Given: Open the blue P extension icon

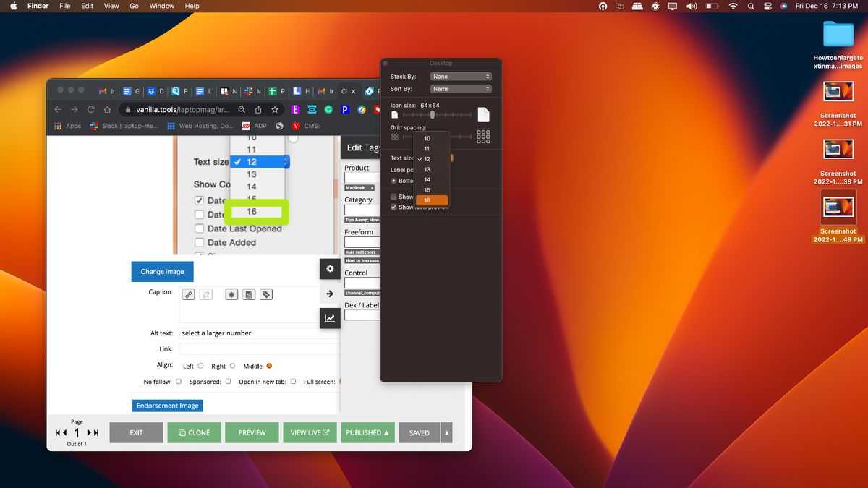Looking at the screenshot, I should tap(345, 110).
